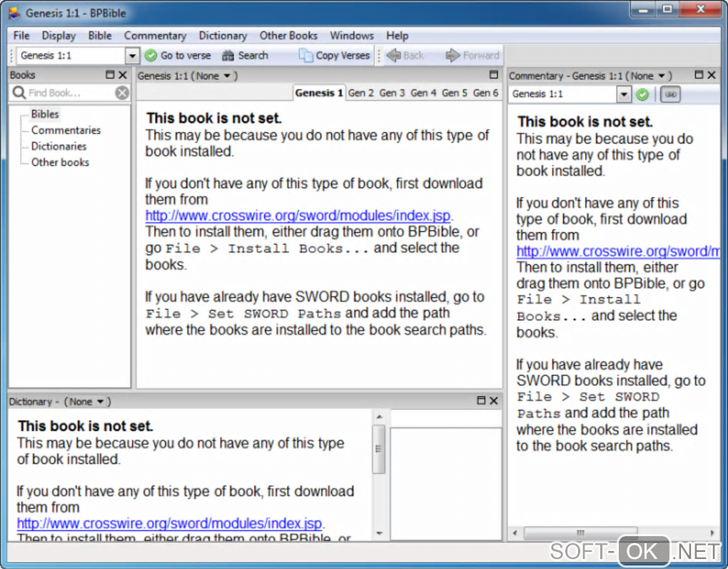This screenshot has height=569, width=728.
Task: Click the Dictionary vertical scrollbar thumb
Action: [379, 449]
